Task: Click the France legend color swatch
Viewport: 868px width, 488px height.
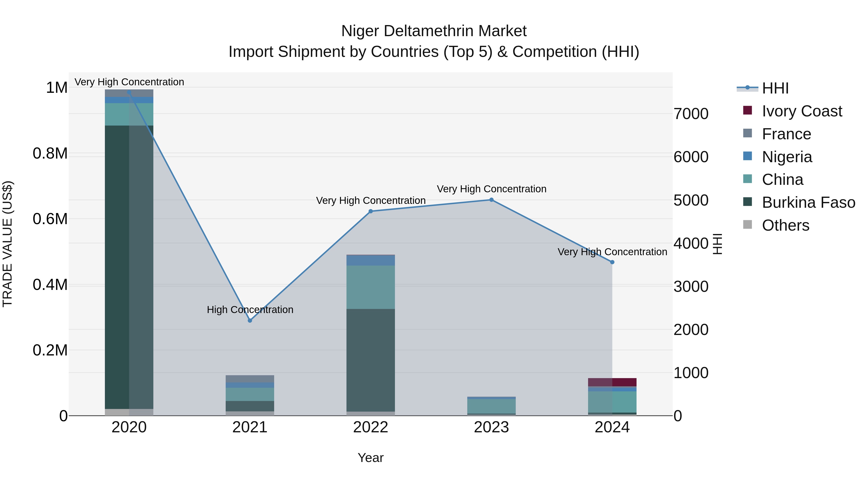Action: tap(747, 133)
